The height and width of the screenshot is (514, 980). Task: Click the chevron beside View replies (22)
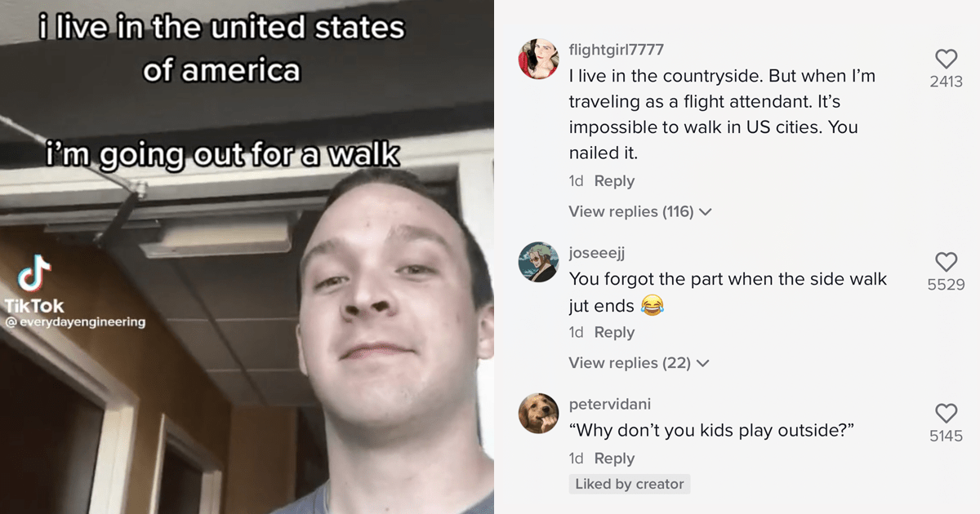(702, 363)
